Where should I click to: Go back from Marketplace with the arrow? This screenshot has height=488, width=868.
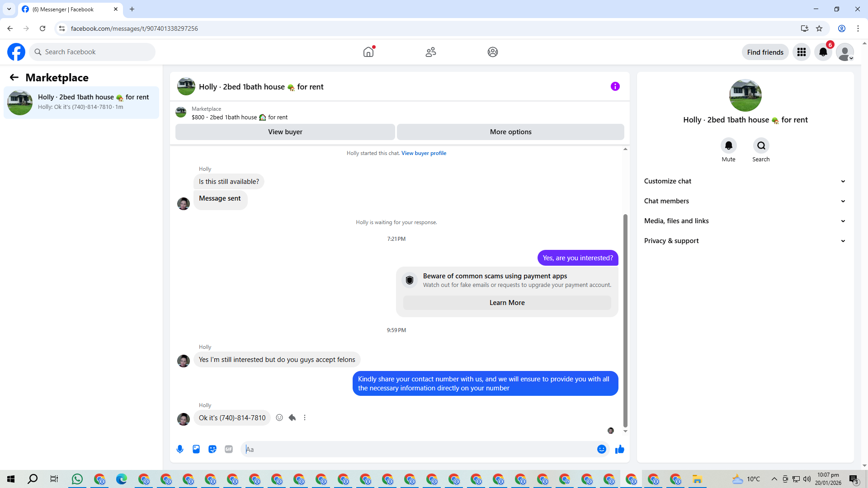14,77
